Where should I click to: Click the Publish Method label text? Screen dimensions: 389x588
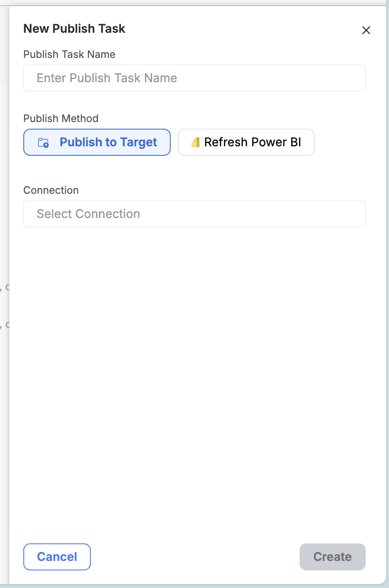61,118
